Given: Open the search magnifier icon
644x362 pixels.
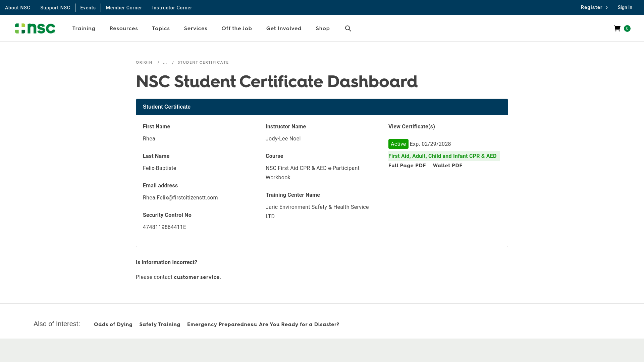Looking at the screenshot, I should click(348, 28).
